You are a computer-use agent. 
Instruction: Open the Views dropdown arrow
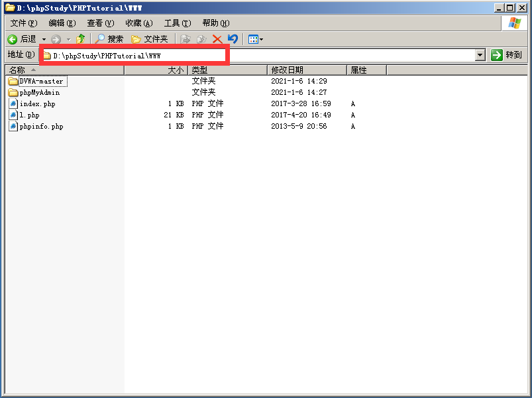(262, 38)
